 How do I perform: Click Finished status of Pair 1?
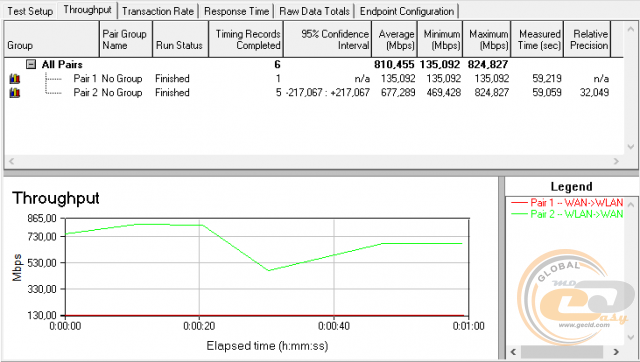(x=172, y=78)
